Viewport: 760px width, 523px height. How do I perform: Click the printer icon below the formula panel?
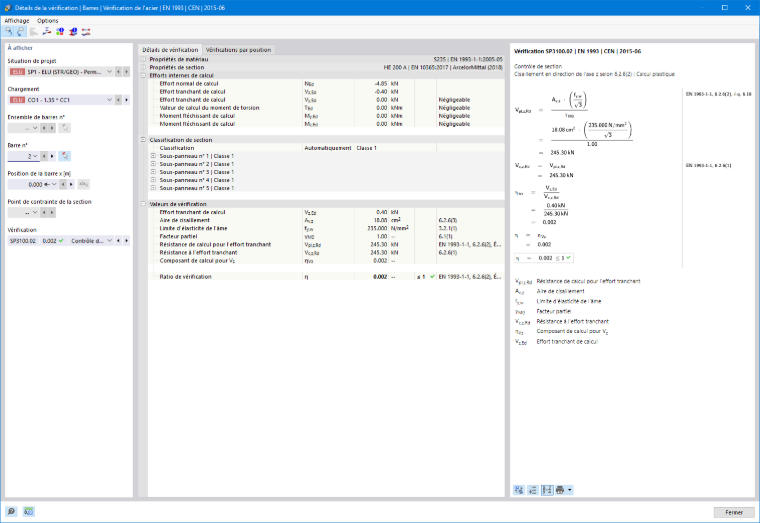pos(560,490)
